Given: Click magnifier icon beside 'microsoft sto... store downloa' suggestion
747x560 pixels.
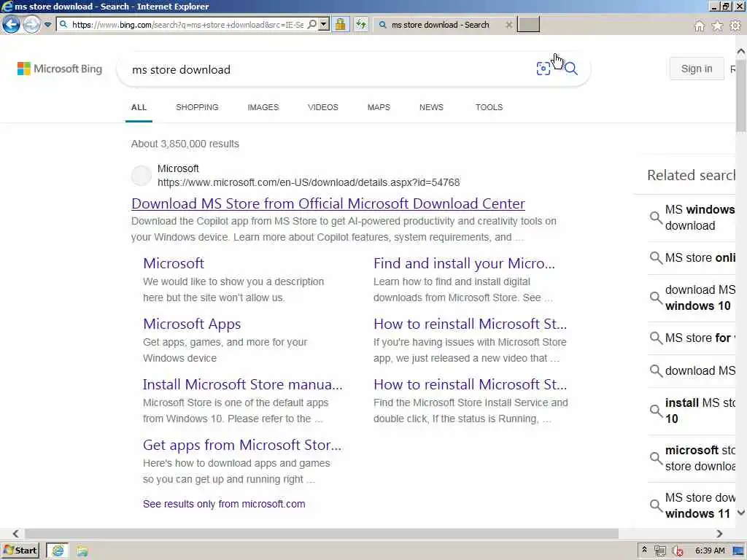Looking at the screenshot, I should (x=656, y=458).
